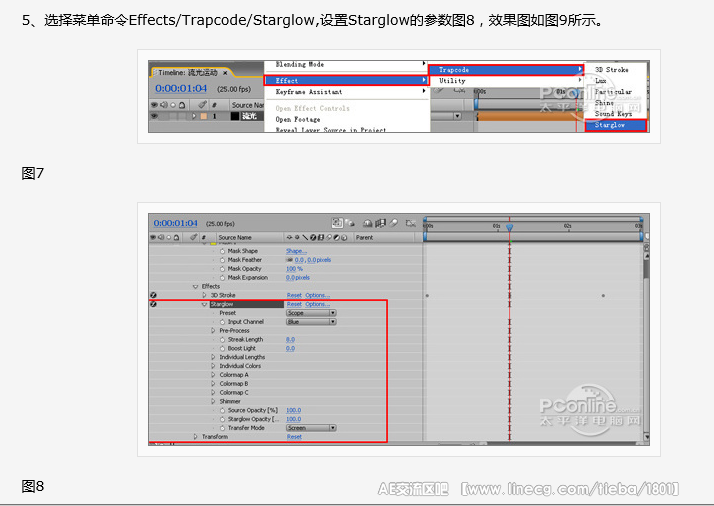Click the Mask Shape 'Shape...' link
Image resolution: width=714 pixels, height=506 pixels.
296,251
